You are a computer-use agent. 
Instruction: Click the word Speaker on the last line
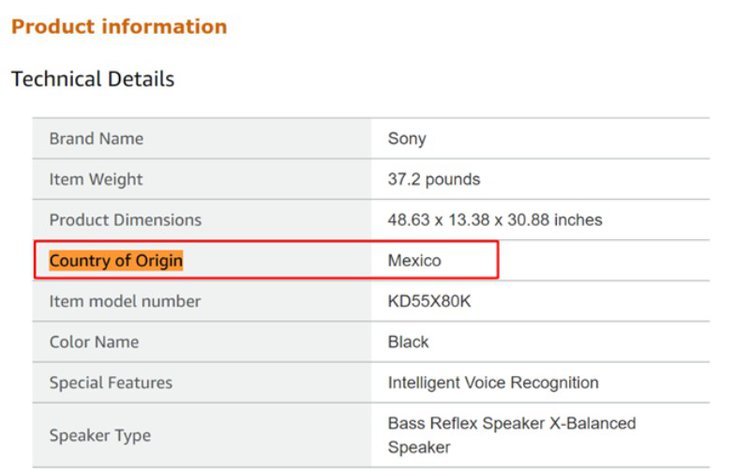point(419,447)
